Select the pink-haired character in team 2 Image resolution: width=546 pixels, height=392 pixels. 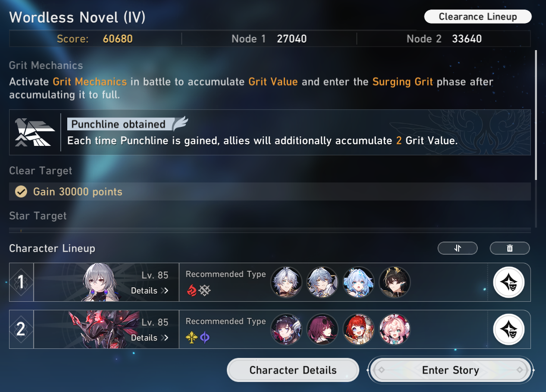[x=394, y=329]
